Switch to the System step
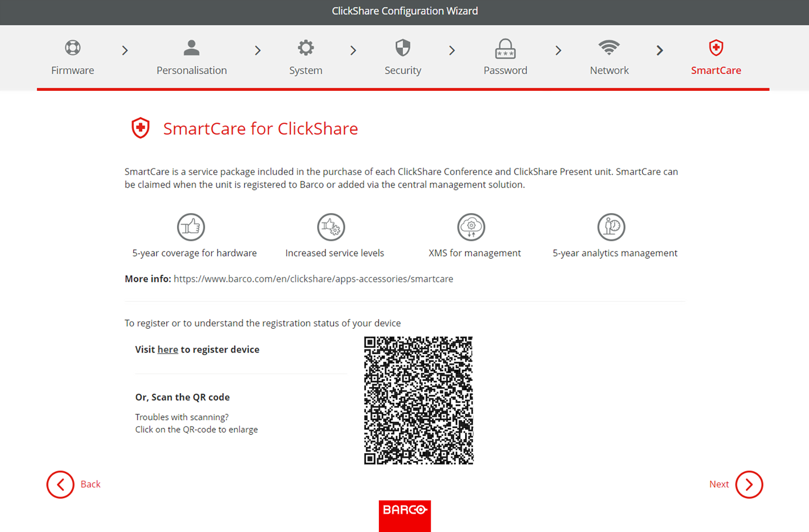 306,70
